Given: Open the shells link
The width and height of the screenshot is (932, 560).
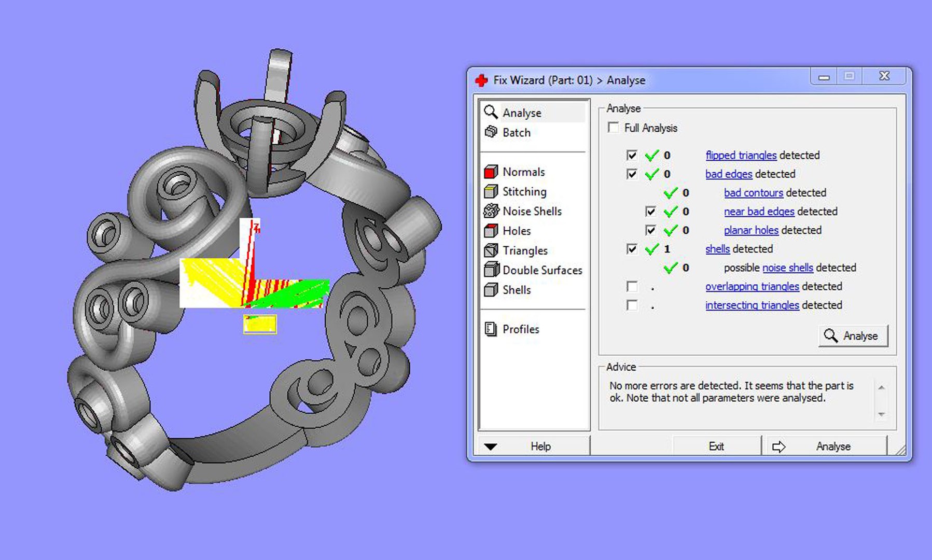Looking at the screenshot, I should point(717,249).
